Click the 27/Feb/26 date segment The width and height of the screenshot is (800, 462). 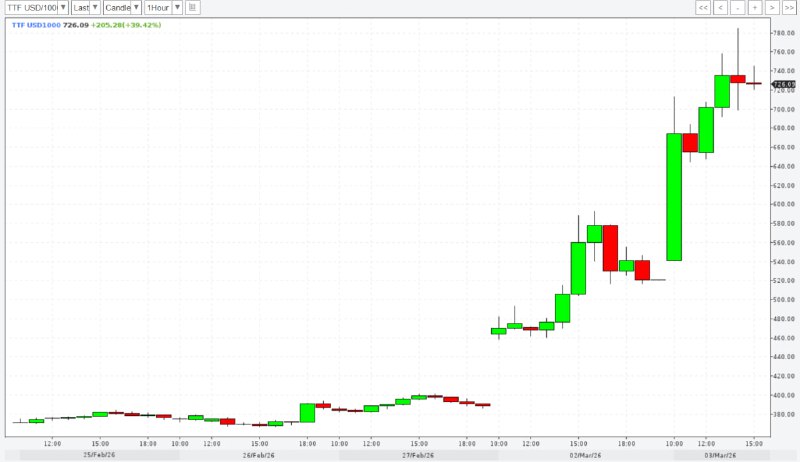point(418,455)
